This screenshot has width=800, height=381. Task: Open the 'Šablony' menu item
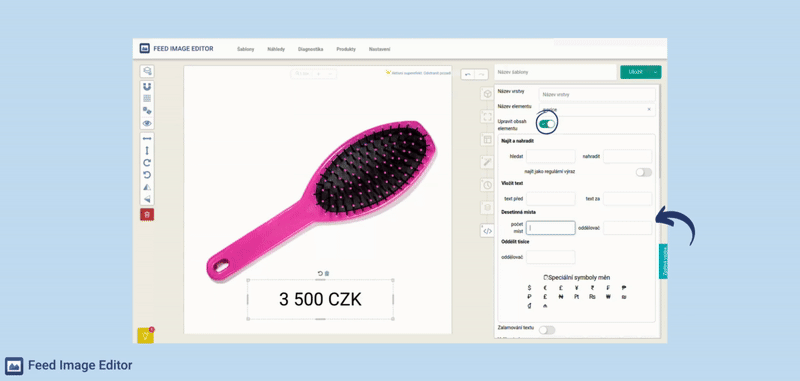[245, 49]
